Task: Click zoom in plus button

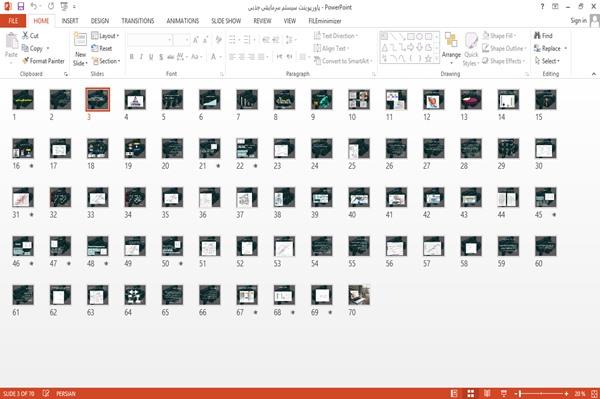Action: (566, 393)
